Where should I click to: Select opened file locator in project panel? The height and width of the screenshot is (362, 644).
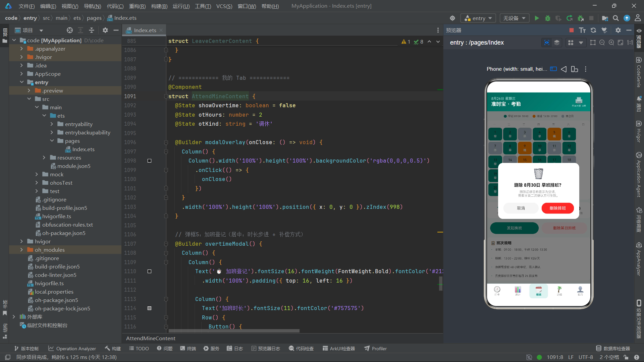70,30
